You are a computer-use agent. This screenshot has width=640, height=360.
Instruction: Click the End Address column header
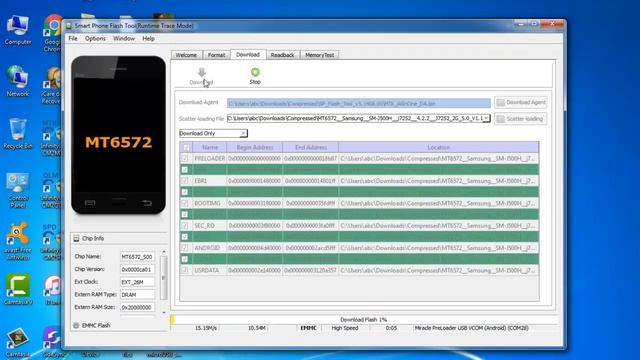click(311, 147)
